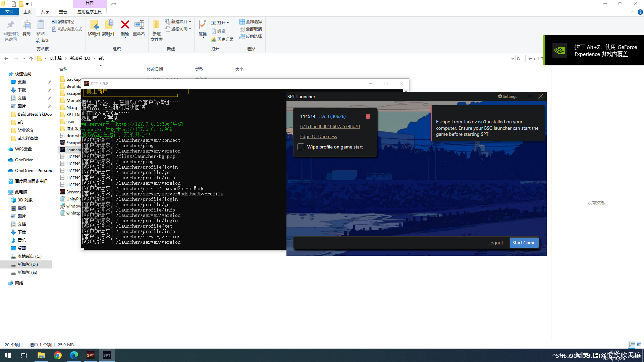The width and height of the screenshot is (644, 362).
Task: Click Invert selection (反向选择)
Action: [x=251, y=37]
